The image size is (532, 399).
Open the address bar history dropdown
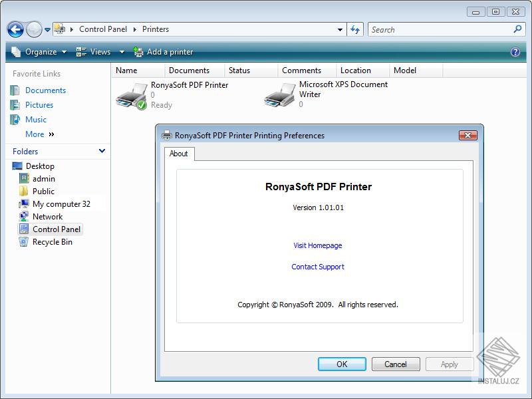click(340, 30)
